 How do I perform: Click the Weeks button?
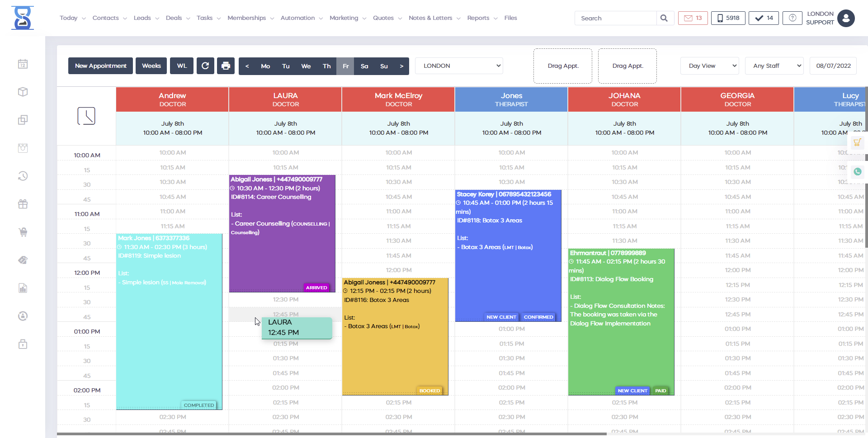coord(151,66)
